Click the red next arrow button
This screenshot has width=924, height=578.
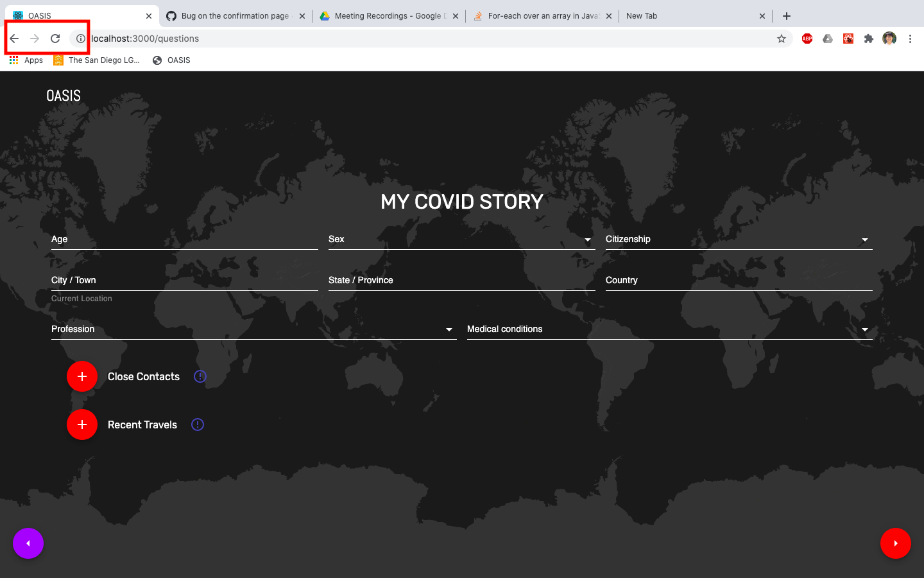896,543
